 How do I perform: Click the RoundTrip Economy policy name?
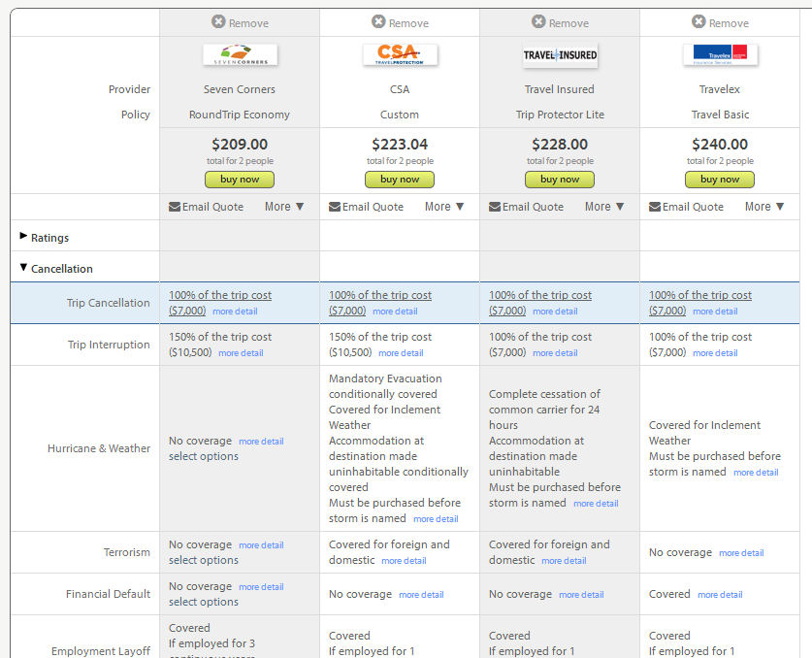click(x=240, y=115)
